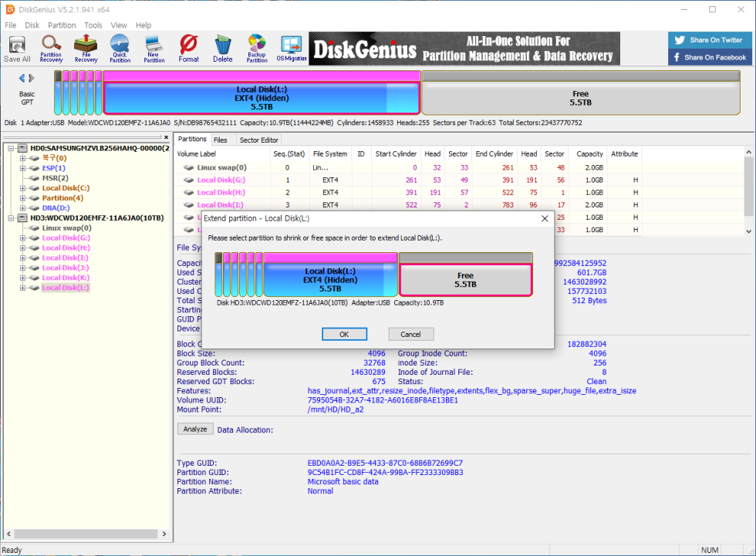Expand the Local Disk(C:) tree node
The image size is (756, 556).
(x=23, y=188)
